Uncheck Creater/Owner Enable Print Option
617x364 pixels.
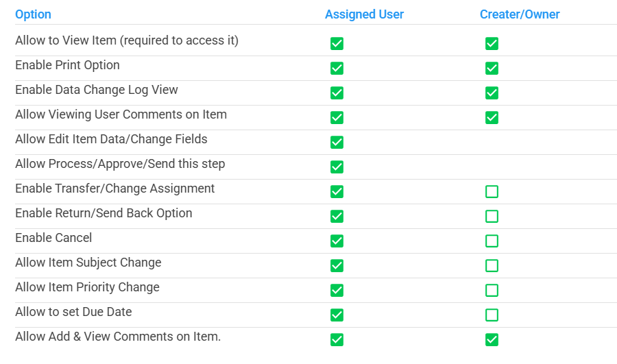(492, 69)
